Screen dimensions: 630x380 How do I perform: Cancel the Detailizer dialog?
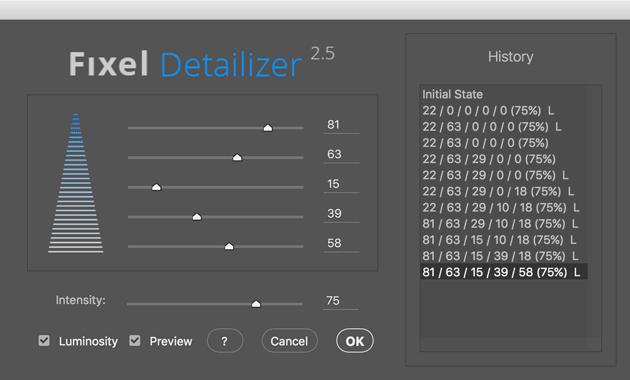289,341
